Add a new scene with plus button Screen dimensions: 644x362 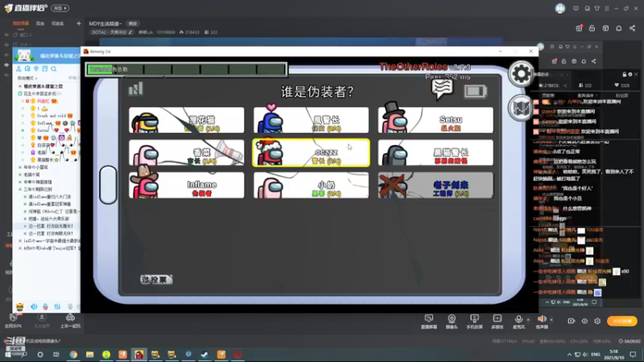tap(78, 24)
